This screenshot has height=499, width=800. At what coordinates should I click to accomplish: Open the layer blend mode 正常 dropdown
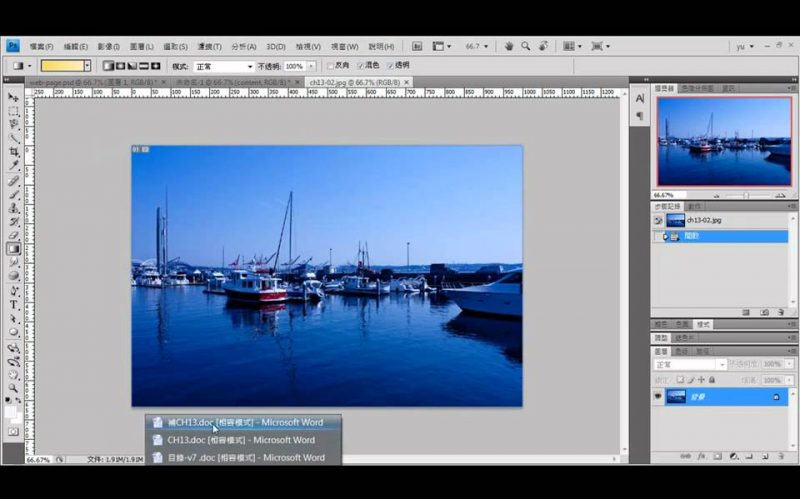[x=690, y=365]
